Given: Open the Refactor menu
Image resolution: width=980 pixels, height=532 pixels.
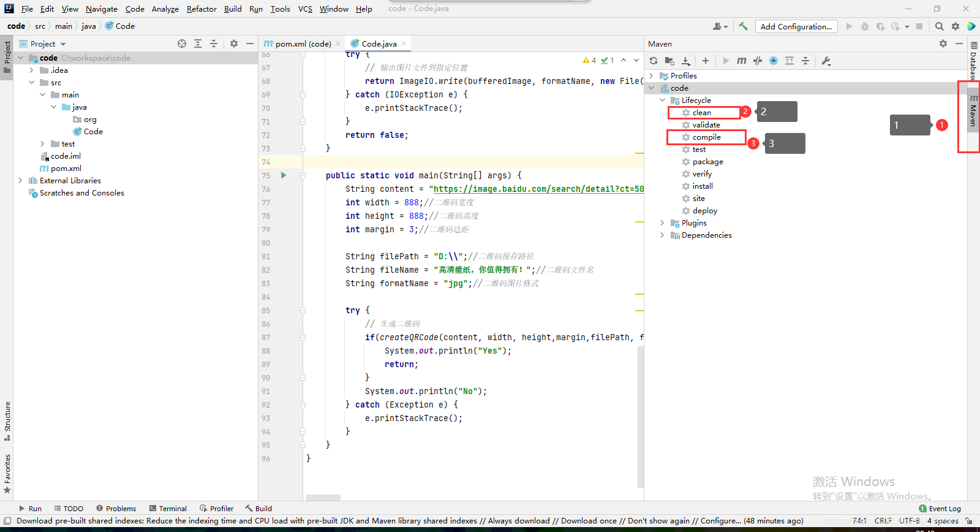Looking at the screenshot, I should [x=202, y=9].
